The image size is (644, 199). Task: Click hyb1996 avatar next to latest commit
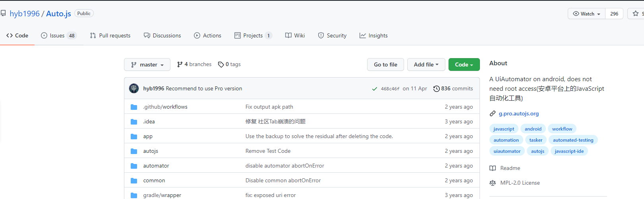pos(134,88)
